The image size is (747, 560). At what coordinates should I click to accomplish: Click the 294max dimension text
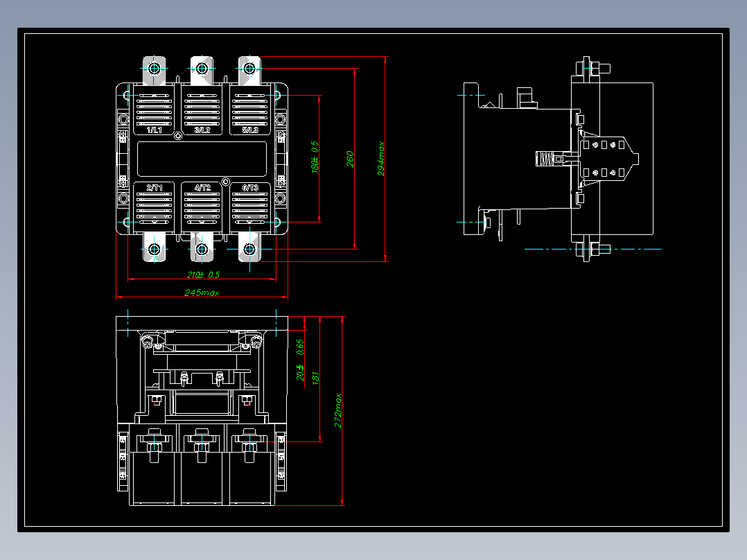click(x=380, y=159)
